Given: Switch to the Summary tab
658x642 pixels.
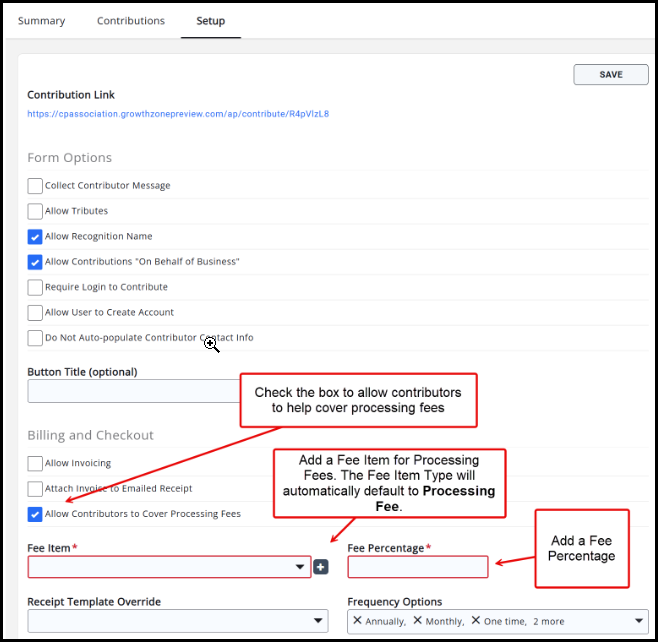Looking at the screenshot, I should point(41,21).
